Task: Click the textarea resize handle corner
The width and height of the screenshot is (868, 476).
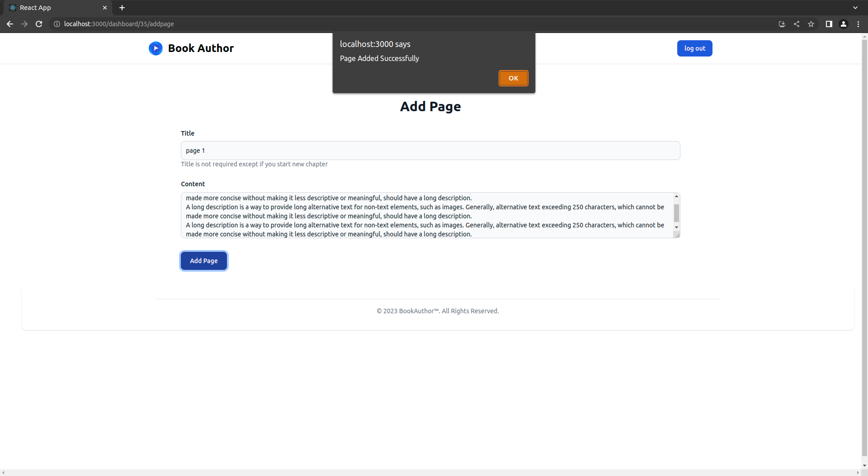Action: tap(677, 235)
